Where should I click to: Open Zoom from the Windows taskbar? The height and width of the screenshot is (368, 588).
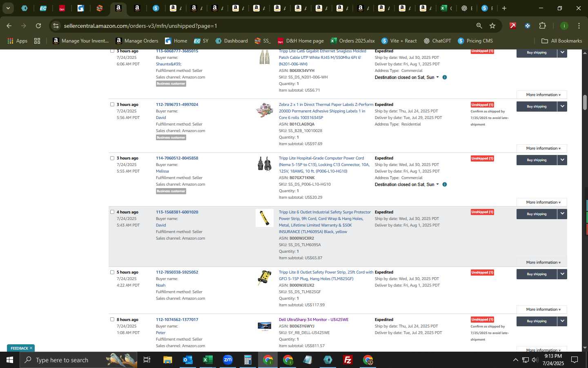(228, 360)
